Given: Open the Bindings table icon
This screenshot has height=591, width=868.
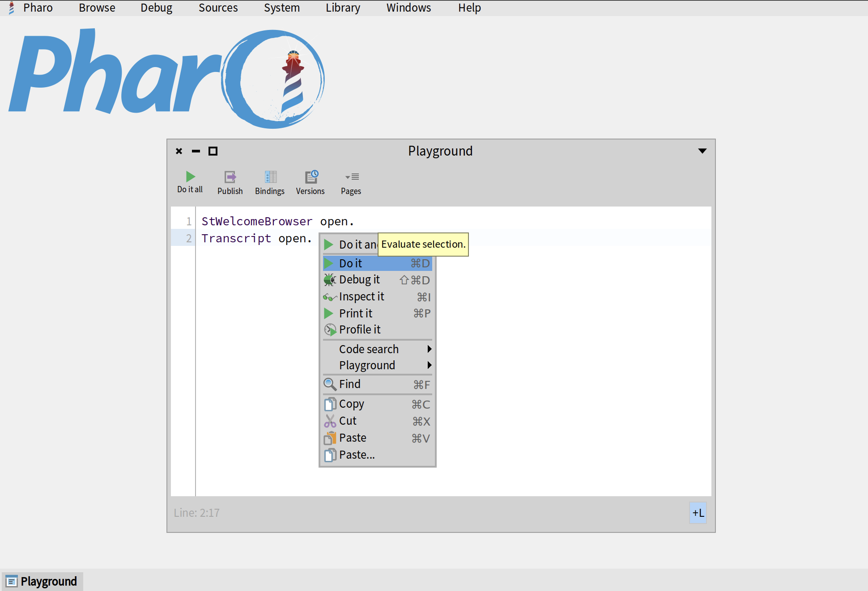Looking at the screenshot, I should [x=270, y=177].
